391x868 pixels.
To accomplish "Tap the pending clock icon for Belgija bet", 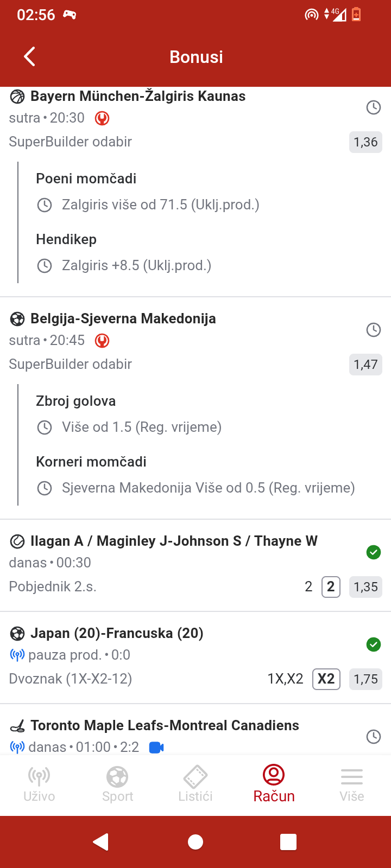I will [374, 330].
